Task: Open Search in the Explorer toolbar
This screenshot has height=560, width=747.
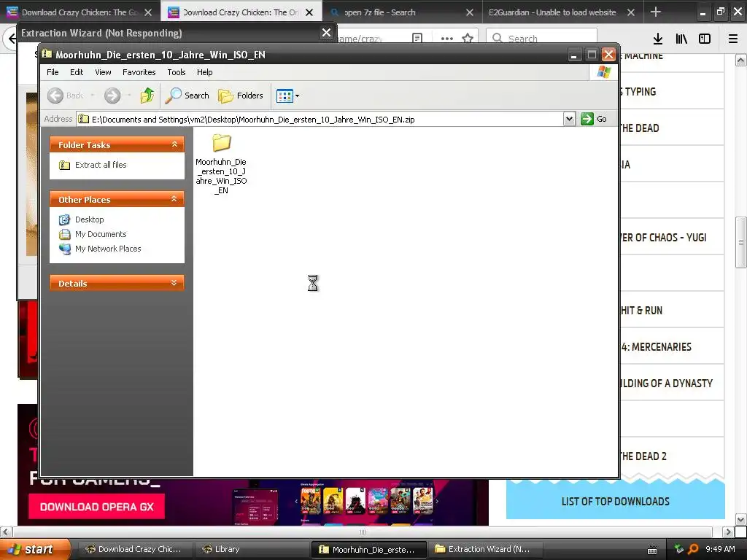Action: pyautogui.click(x=187, y=96)
